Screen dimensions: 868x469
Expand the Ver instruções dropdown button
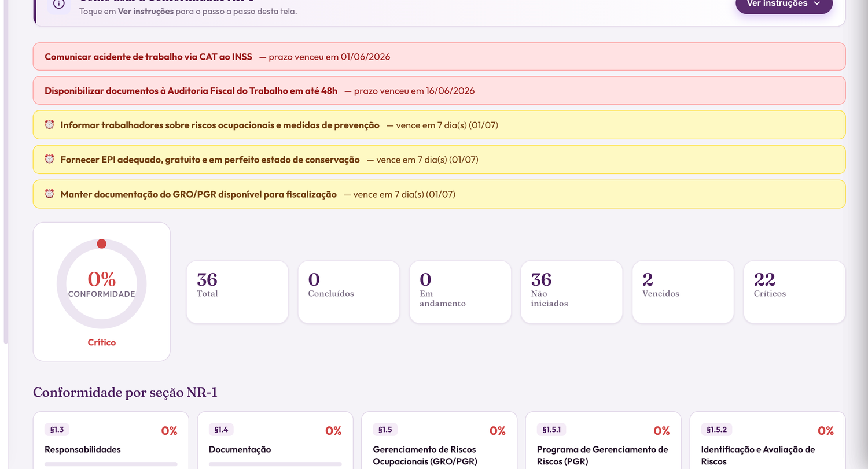pyautogui.click(x=784, y=5)
